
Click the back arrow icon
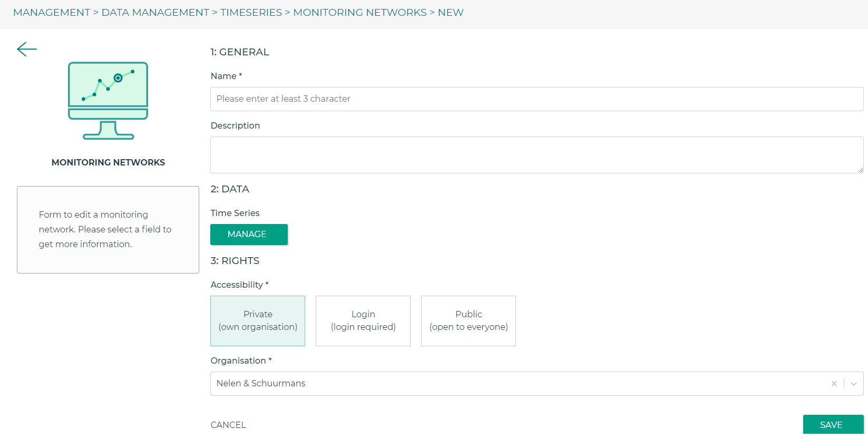click(x=27, y=49)
